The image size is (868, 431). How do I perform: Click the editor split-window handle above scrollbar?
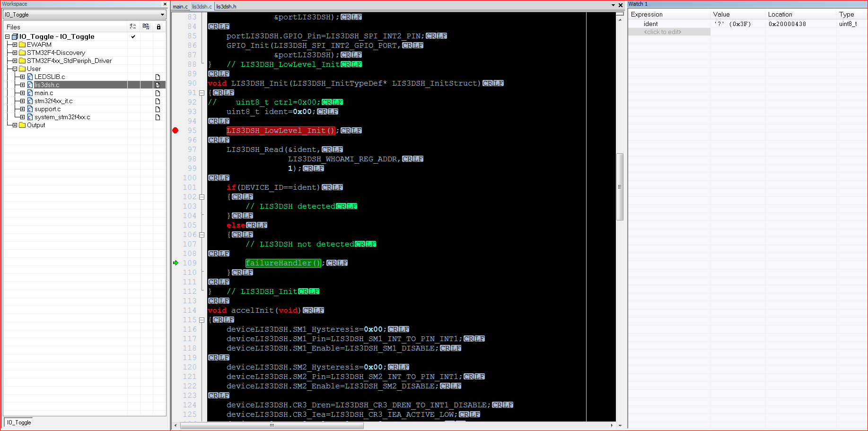point(620,13)
